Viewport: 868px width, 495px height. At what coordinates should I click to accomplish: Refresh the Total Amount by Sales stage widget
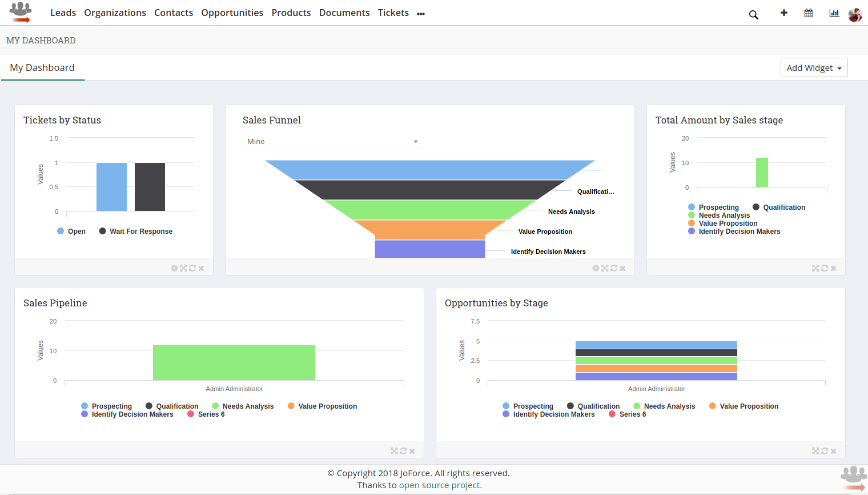click(x=824, y=268)
